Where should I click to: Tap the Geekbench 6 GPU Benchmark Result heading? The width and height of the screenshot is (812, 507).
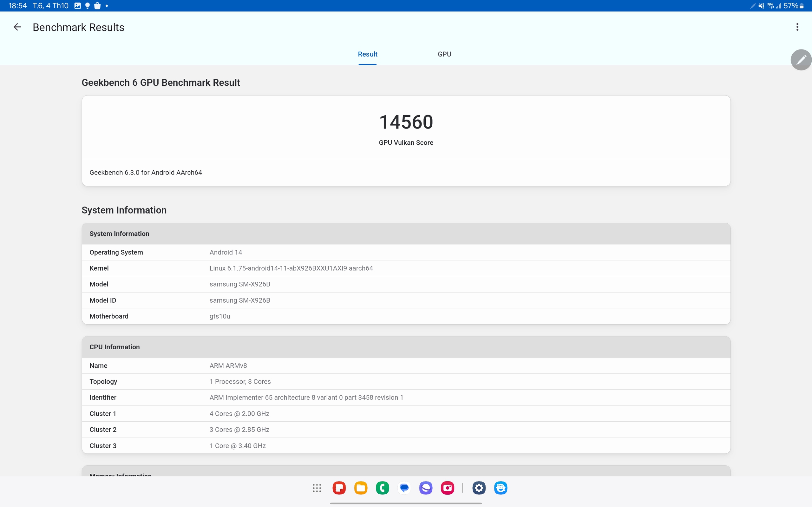(x=160, y=82)
